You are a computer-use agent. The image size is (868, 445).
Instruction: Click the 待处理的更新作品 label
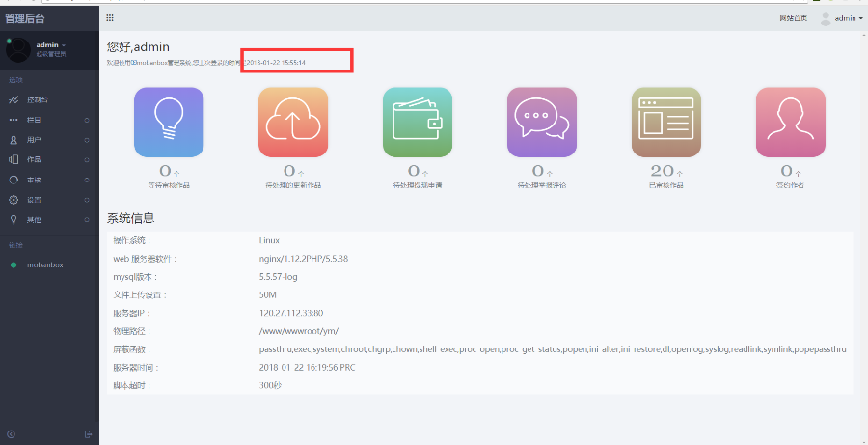[293, 185]
